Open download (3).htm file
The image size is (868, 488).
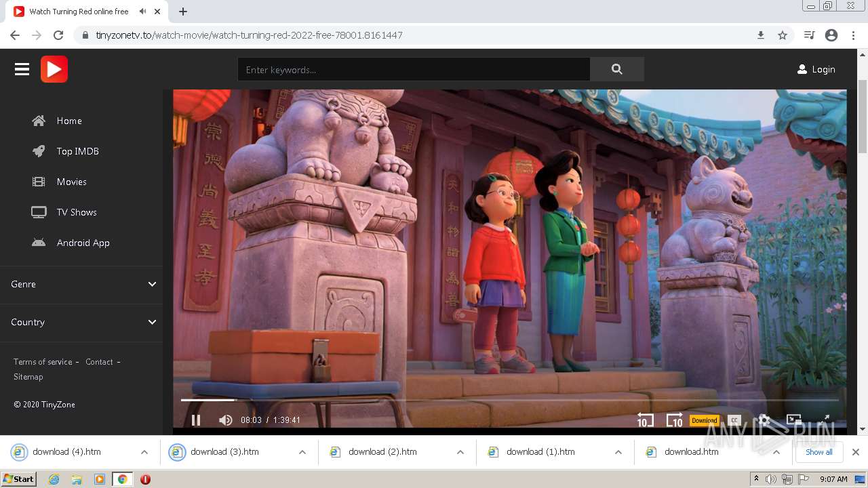point(224,452)
